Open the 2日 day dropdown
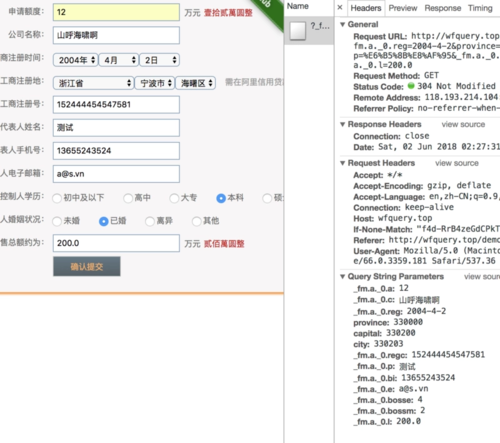500x443 pixels. 159,60
